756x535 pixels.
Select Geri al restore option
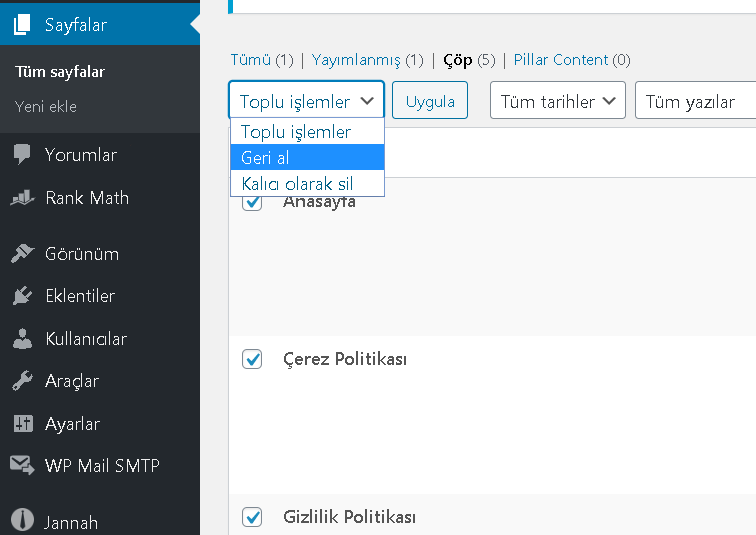[308, 158]
